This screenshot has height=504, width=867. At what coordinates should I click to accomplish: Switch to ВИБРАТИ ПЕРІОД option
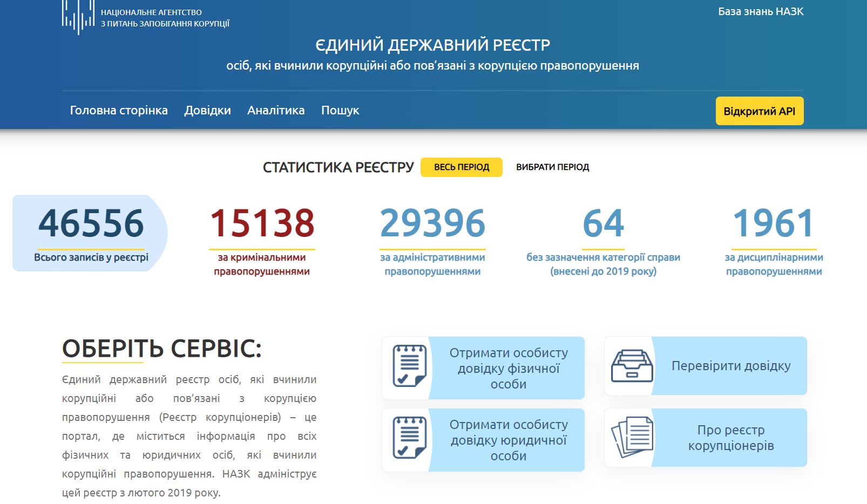552,167
